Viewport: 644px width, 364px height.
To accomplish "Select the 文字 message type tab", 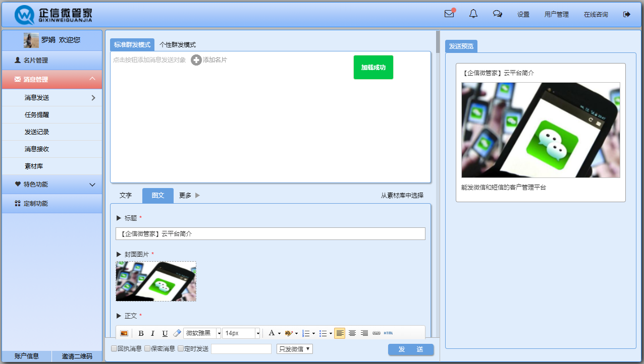I will pos(126,196).
